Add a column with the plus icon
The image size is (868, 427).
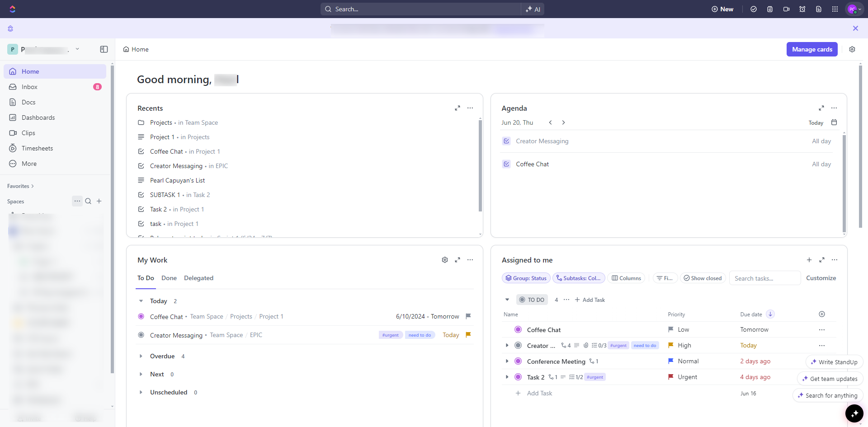[x=822, y=314]
